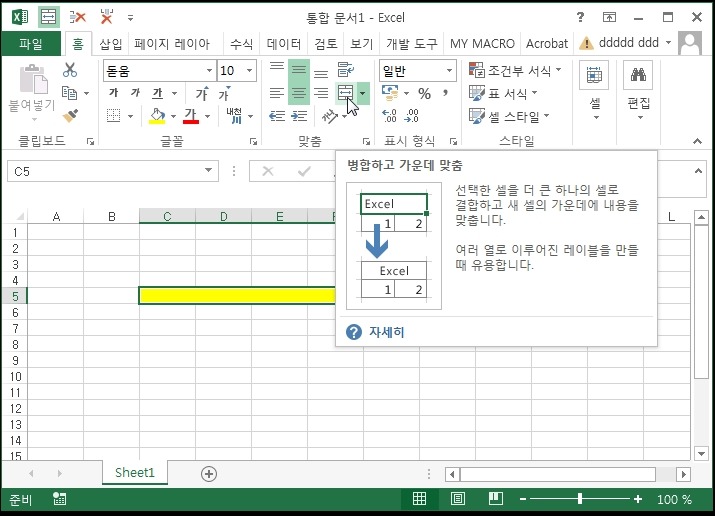This screenshot has height=516, width=715.
Task: Open the Acrobat tab
Action: click(547, 44)
